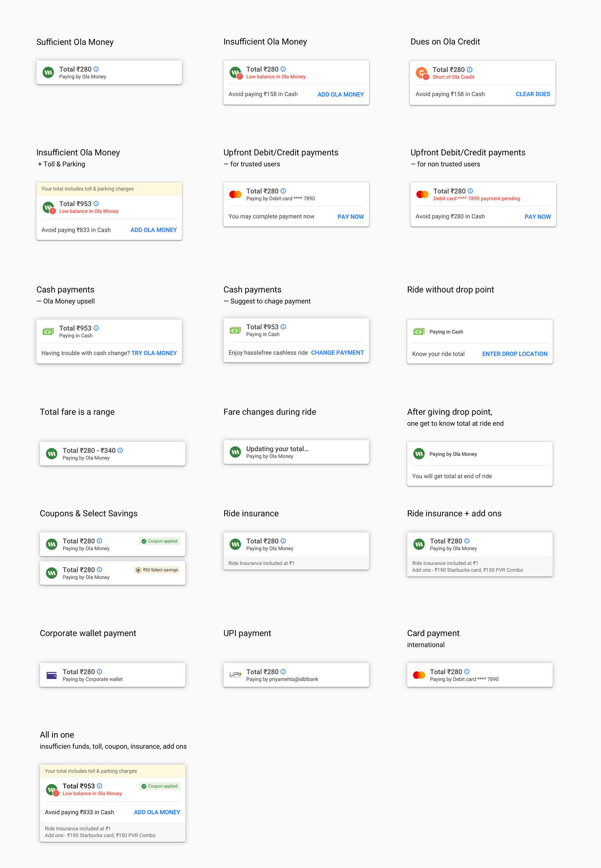Screen dimensions: 601x868
Task: Click the cash icon in the Ola Money upsell card
Action: click(x=48, y=332)
